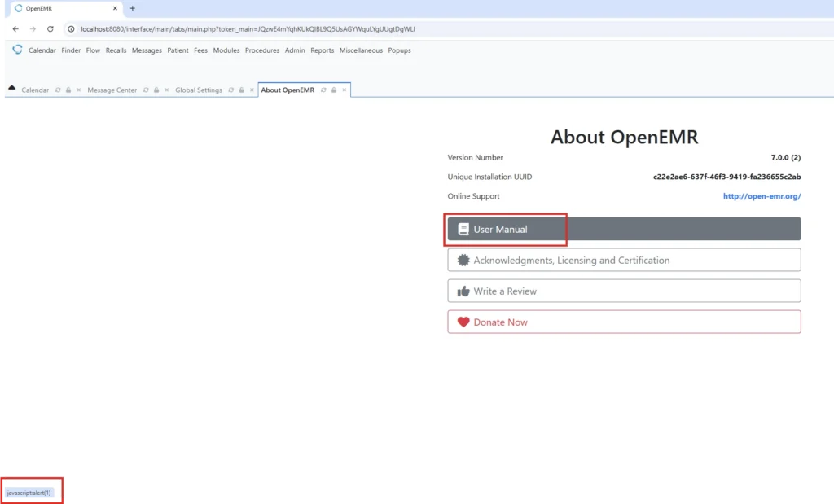Click the Online Support label
The image size is (834, 504).
(x=473, y=196)
